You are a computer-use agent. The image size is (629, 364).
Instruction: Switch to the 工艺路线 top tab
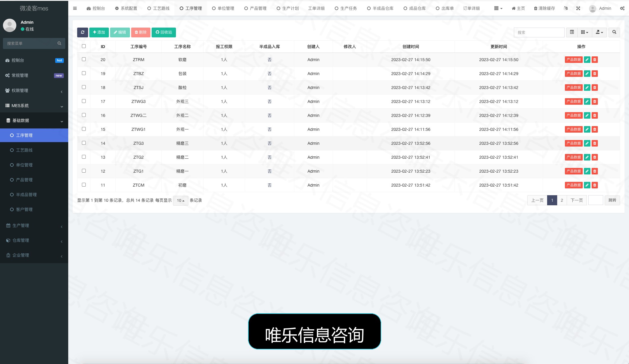pyautogui.click(x=158, y=8)
